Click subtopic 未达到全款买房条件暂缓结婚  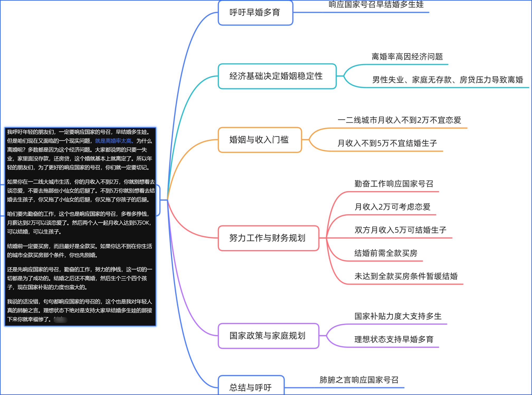tap(406, 276)
